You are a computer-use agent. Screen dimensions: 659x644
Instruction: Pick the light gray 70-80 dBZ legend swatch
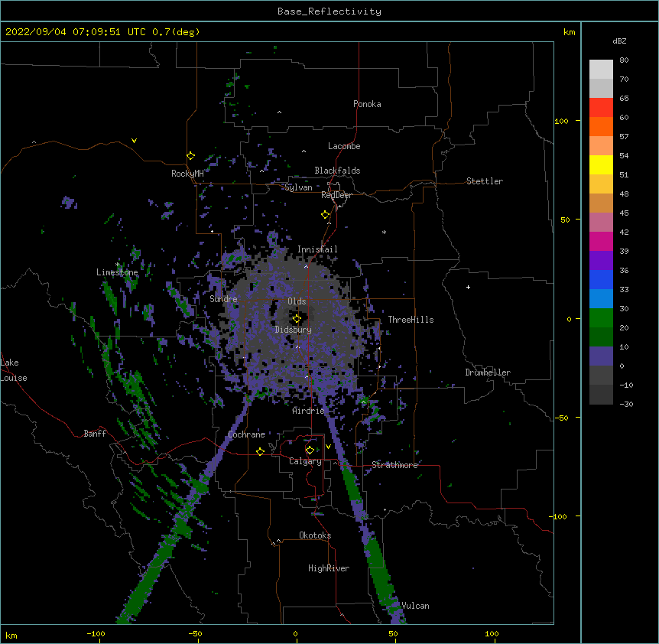(601, 69)
